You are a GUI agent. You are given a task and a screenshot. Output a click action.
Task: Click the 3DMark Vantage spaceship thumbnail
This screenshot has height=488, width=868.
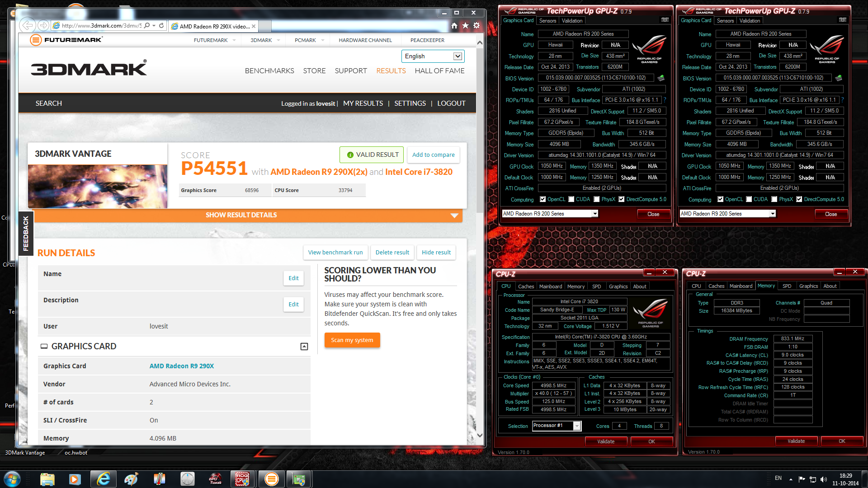pyautogui.click(x=98, y=186)
